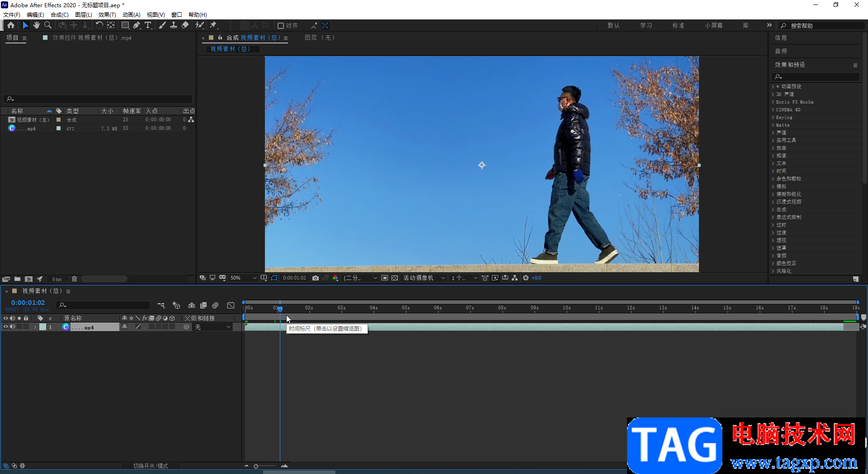The height and width of the screenshot is (474, 868).
Task: Click the current-time indicator playhead
Action: click(280, 309)
